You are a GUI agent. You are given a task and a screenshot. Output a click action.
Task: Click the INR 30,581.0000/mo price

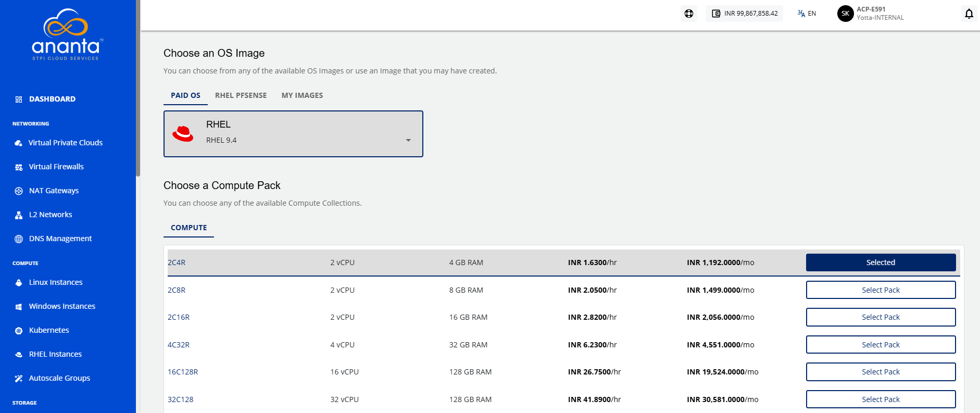click(723, 399)
